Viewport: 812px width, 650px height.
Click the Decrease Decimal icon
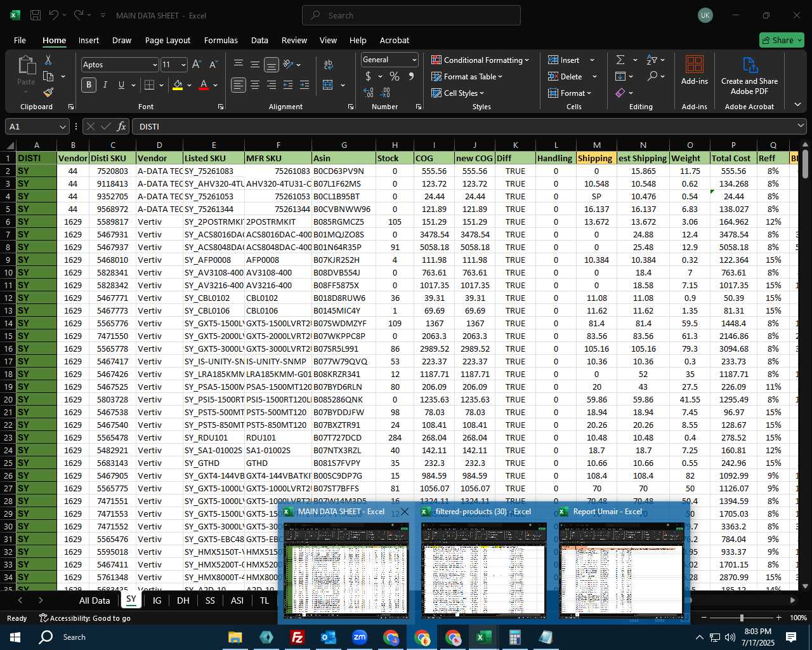pyautogui.click(x=386, y=93)
